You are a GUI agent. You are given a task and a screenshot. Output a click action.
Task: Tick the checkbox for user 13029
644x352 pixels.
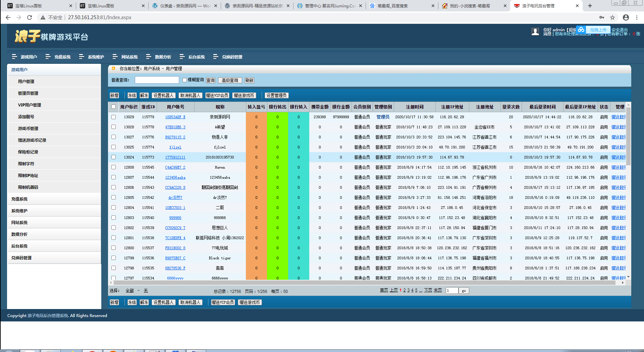114,117
